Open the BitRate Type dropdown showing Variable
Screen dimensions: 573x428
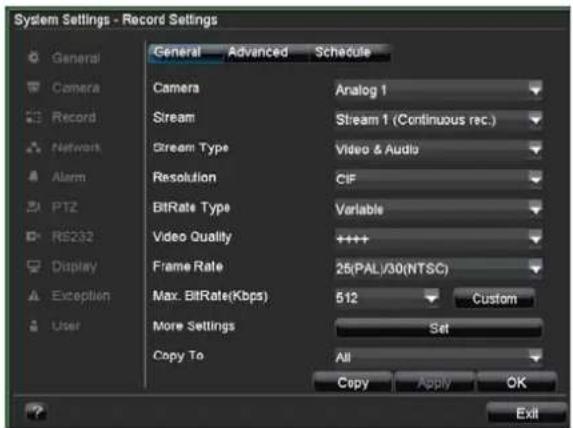point(438,209)
